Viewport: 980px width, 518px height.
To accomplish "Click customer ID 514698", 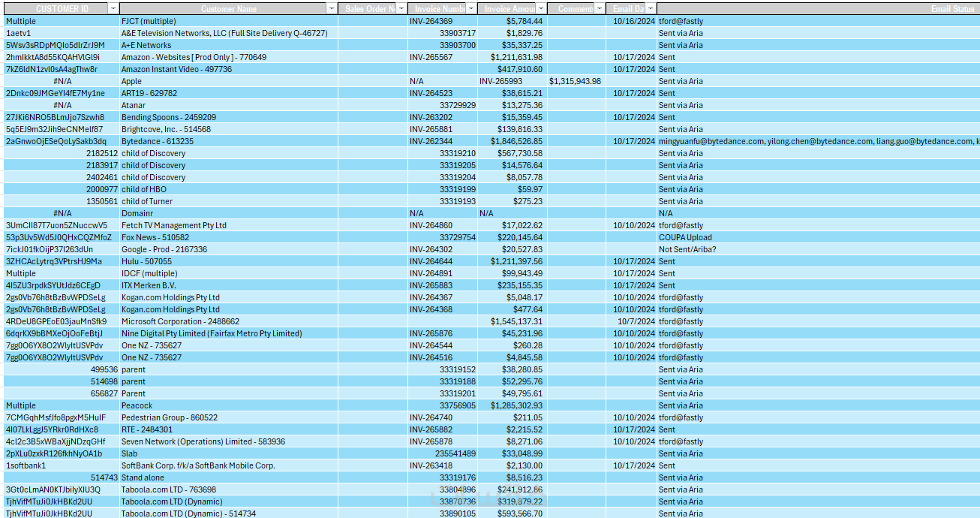I will (x=62, y=381).
